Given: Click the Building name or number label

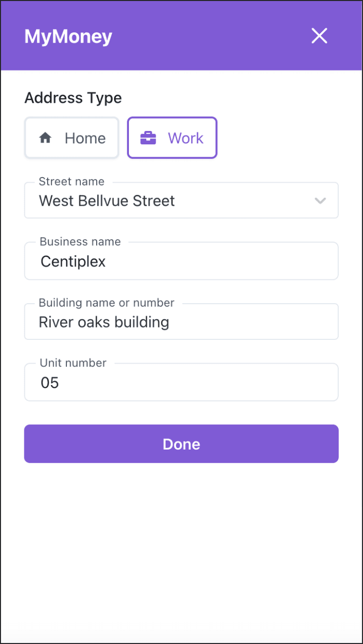Looking at the screenshot, I should coord(107,303).
